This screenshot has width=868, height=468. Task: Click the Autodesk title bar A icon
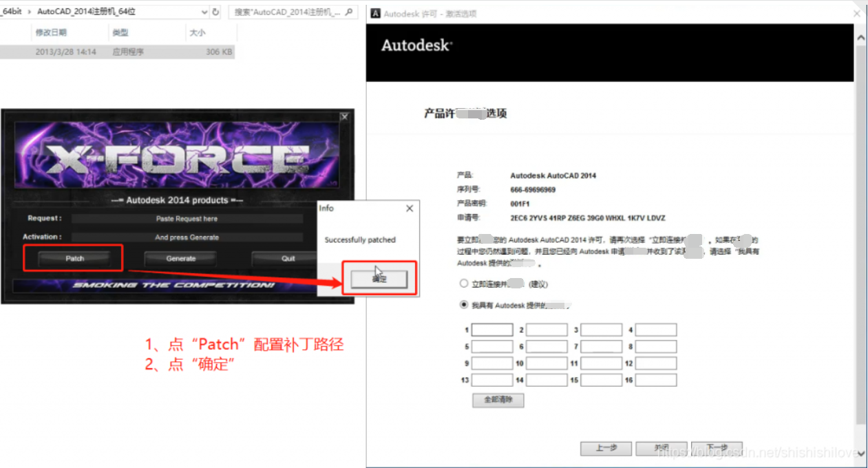376,14
